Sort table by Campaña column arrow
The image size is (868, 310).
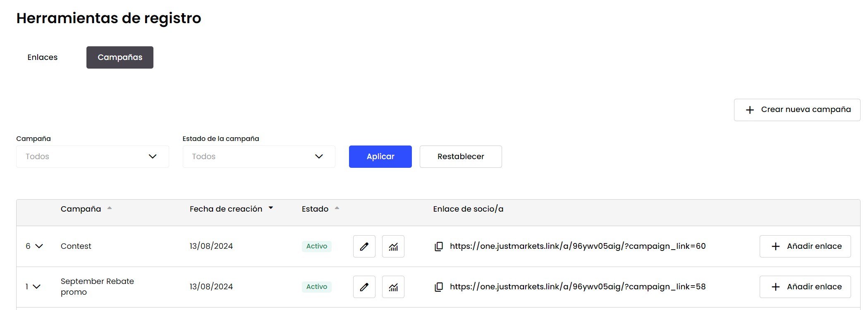(x=110, y=208)
